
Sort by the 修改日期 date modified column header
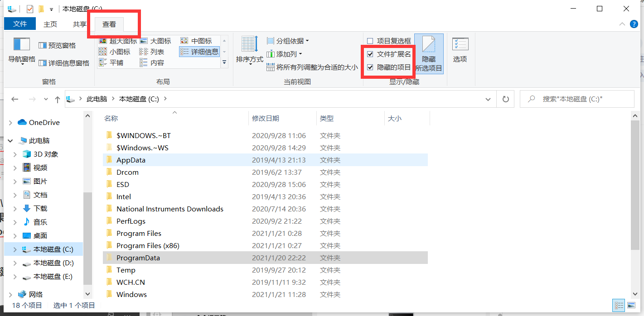click(x=282, y=118)
